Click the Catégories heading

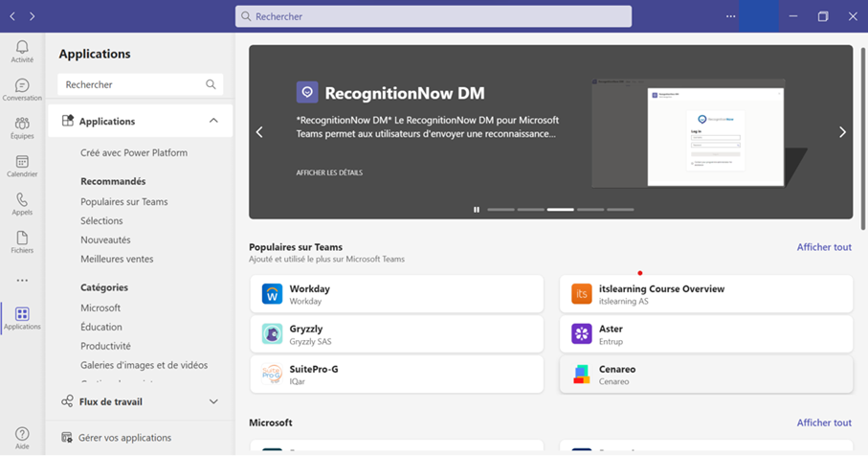(x=104, y=287)
